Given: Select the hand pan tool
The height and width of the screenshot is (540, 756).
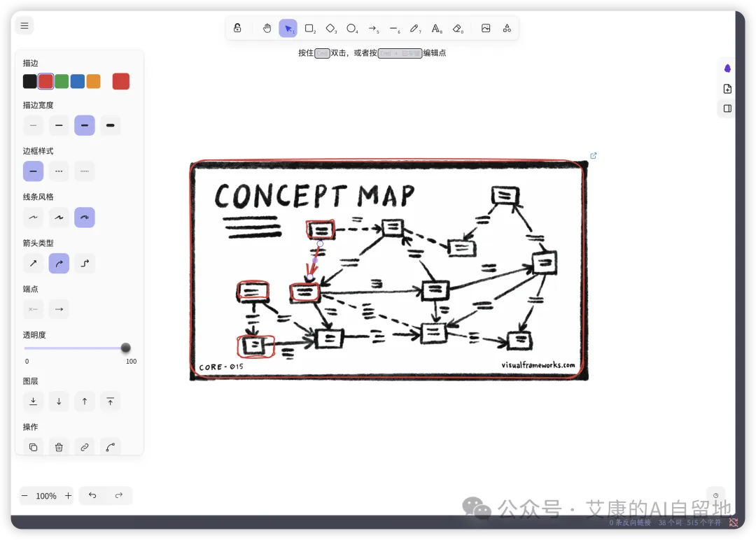Looking at the screenshot, I should point(267,29).
